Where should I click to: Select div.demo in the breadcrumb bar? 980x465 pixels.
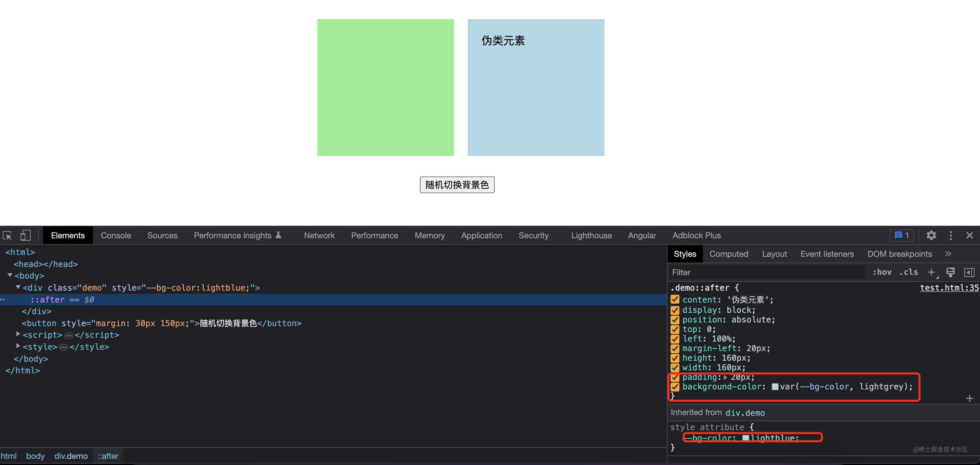pyautogui.click(x=71, y=456)
